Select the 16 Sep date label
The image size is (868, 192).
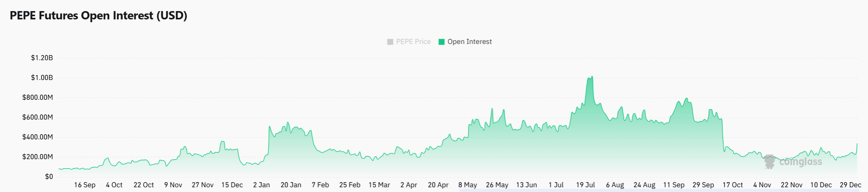85,185
